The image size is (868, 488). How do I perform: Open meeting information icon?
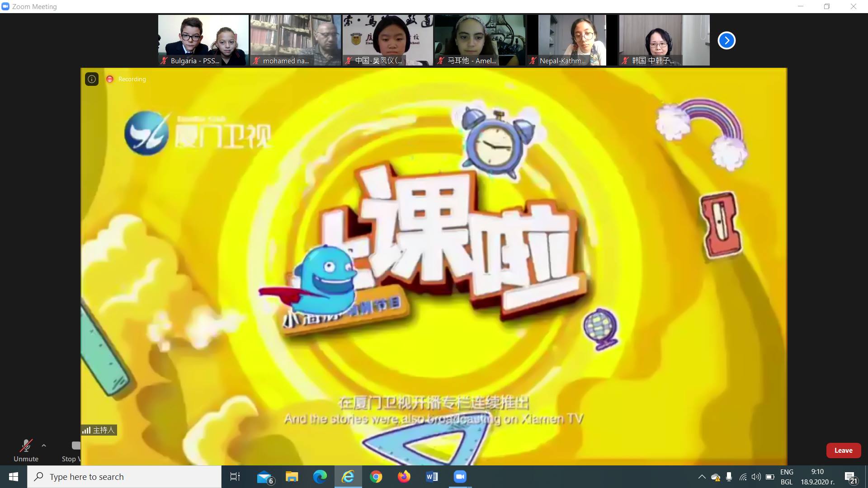click(92, 79)
